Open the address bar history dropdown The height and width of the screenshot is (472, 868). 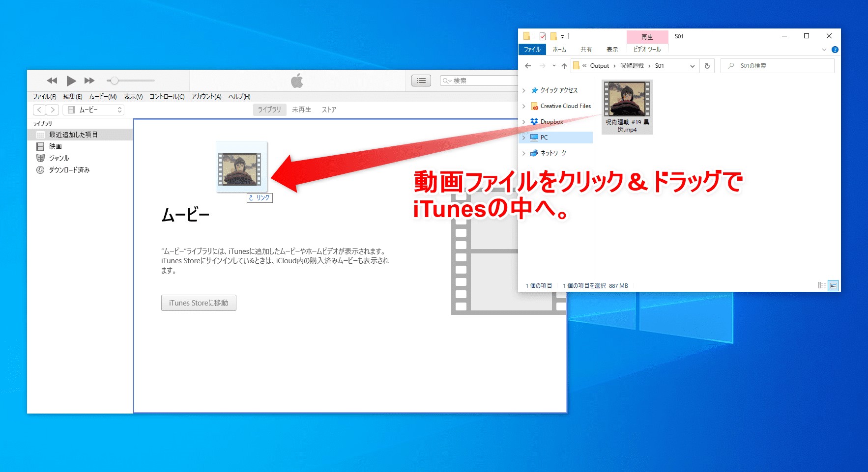tap(692, 66)
